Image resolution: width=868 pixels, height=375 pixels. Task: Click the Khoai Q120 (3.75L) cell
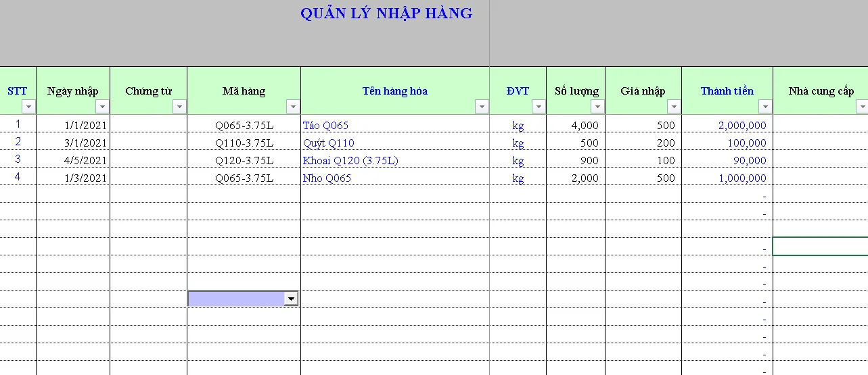click(394, 160)
